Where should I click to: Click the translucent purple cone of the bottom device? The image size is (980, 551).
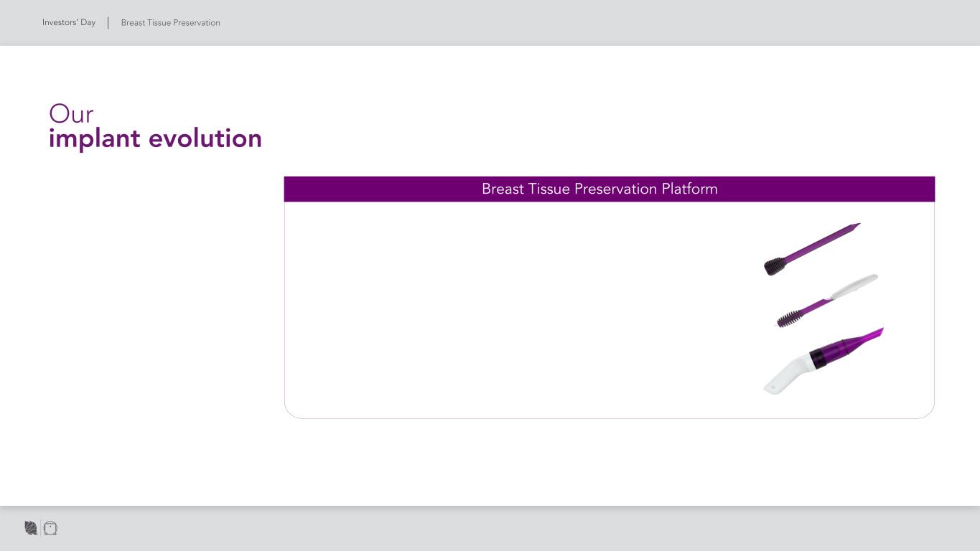pyautogui.click(x=839, y=349)
